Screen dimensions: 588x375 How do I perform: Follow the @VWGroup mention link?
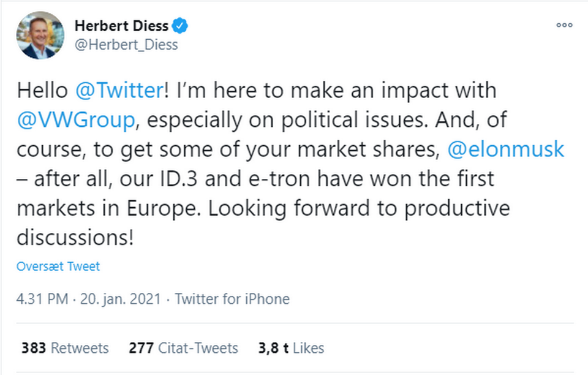point(75,120)
